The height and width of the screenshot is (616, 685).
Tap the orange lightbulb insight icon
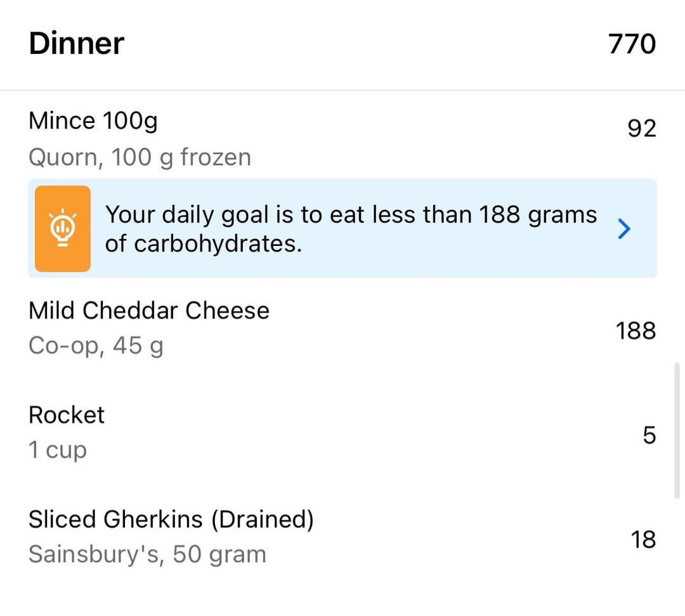[62, 228]
